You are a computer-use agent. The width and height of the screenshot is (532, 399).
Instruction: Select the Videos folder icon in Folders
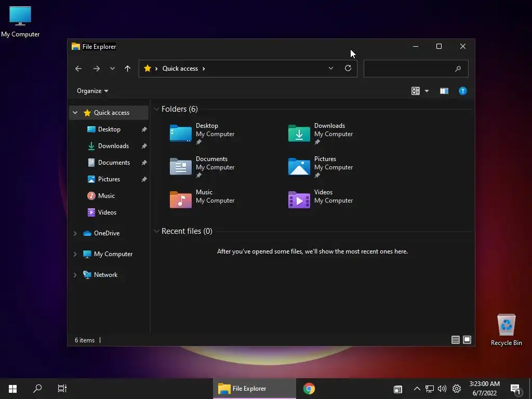coord(299,199)
